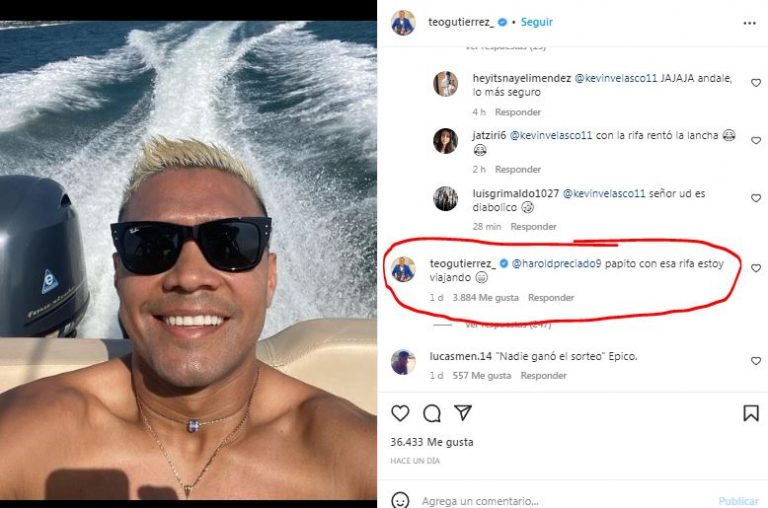The image size is (768, 508).
Task: Click Seguir to follow teogutierrez_
Action: tap(537, 22)
